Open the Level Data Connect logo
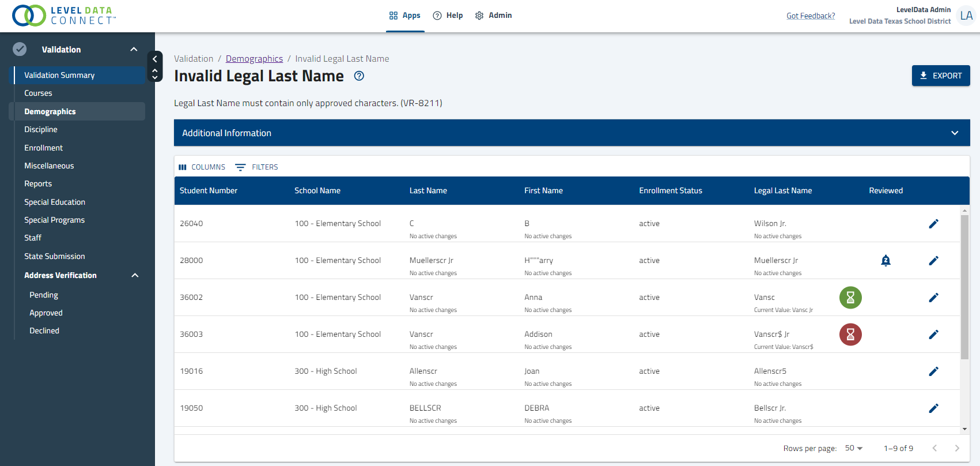980x466 pixels. [64, 16]
